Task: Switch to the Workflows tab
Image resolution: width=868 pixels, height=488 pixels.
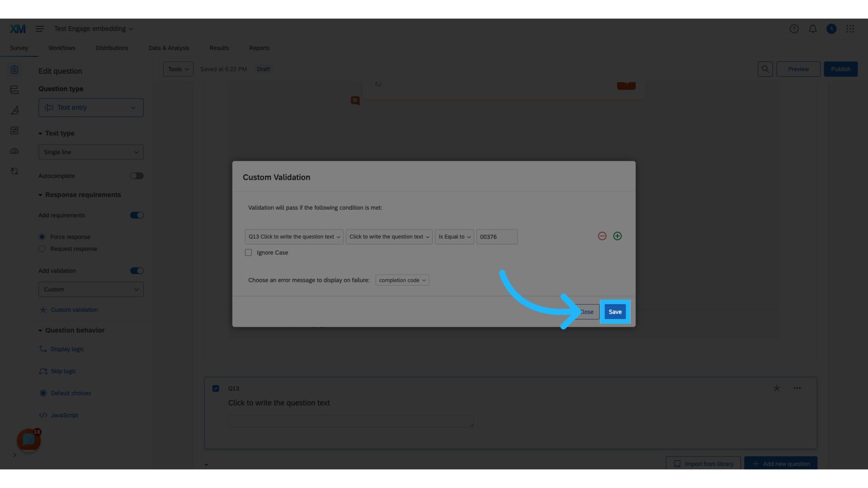Action: coord(62,48)
